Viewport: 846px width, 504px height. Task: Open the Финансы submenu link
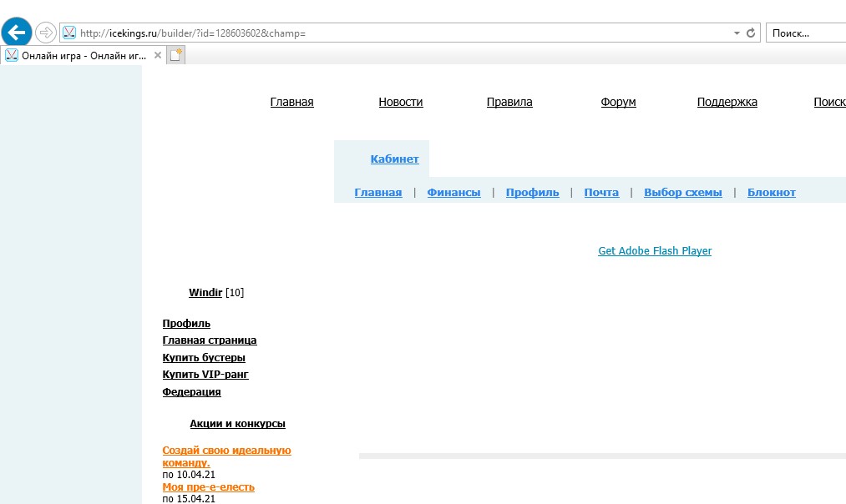coord(453,193)
